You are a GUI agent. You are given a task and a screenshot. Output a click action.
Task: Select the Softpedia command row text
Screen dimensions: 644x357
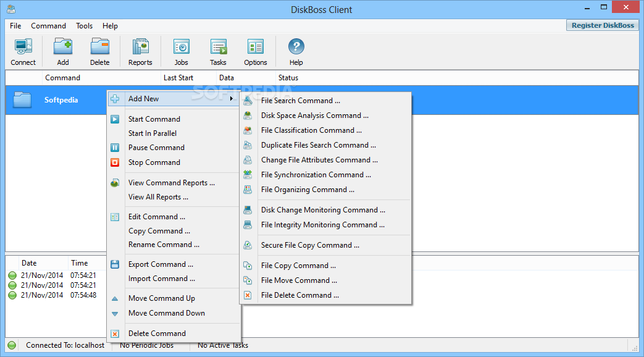(61, 100)
